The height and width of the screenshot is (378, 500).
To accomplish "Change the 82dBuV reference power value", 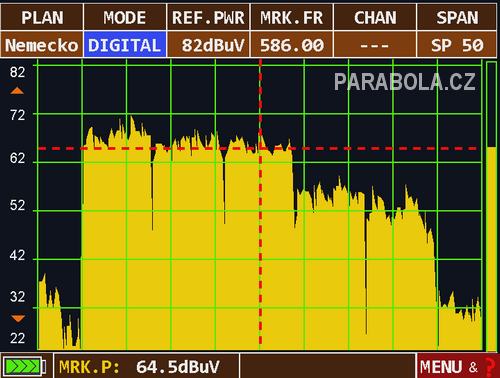I will coord(208,45).
